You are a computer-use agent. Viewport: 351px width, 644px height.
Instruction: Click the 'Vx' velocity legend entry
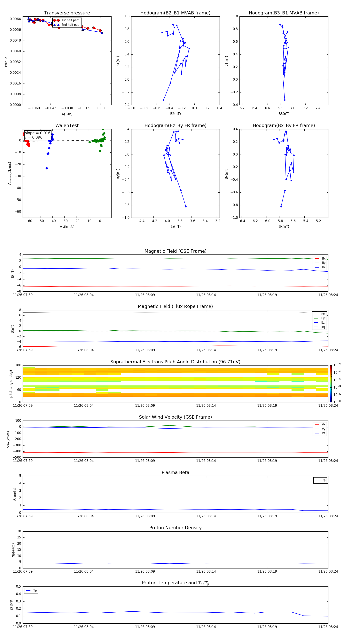320,424
